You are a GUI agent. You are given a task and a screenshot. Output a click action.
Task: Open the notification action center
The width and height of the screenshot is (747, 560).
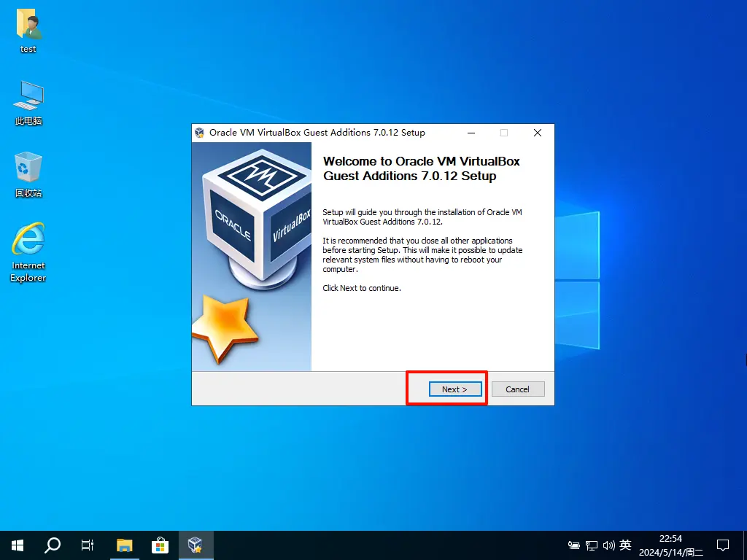[723, 545]
